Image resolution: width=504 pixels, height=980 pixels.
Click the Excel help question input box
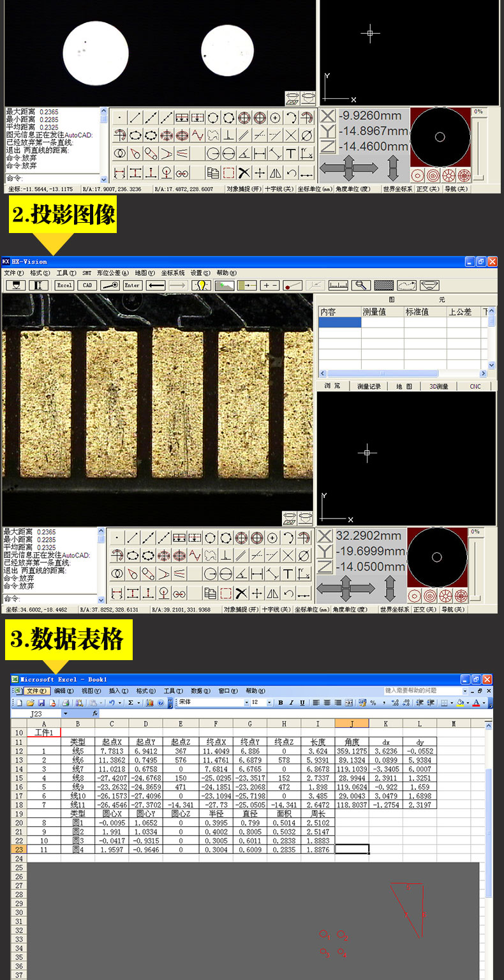pos(426,691)
